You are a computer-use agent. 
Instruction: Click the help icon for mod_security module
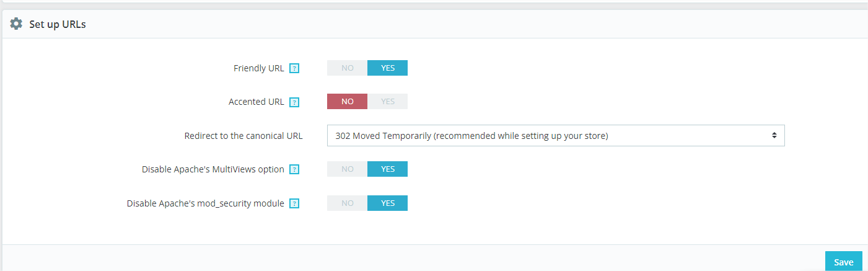coord(294,203)
